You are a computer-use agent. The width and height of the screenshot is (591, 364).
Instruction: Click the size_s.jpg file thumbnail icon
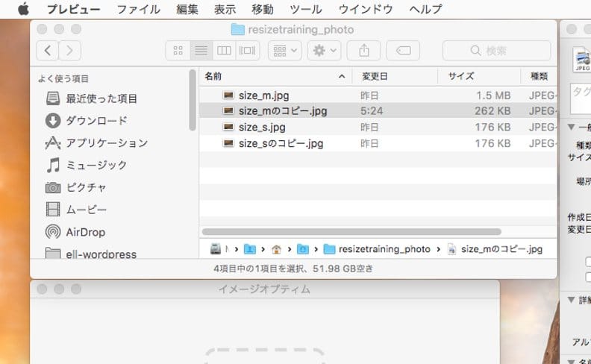[228, 127]
